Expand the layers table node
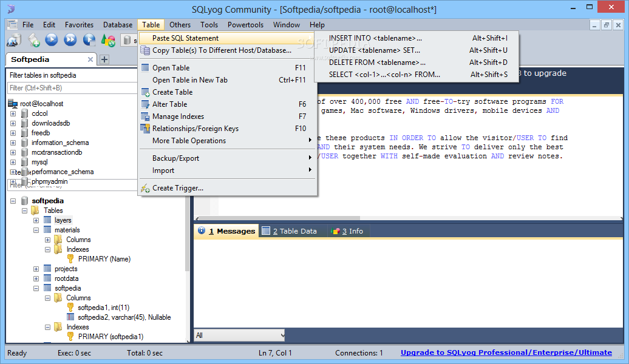 [x=36, y=220]
